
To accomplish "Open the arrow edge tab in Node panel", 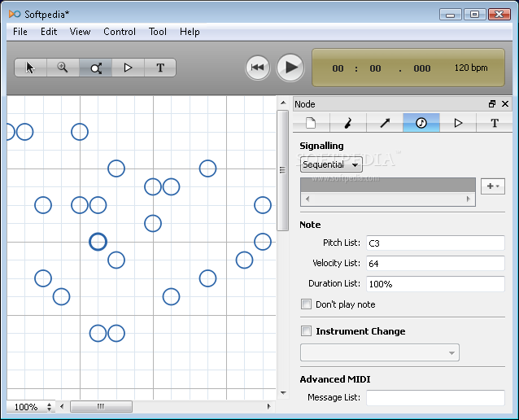I will pos(385,123).
